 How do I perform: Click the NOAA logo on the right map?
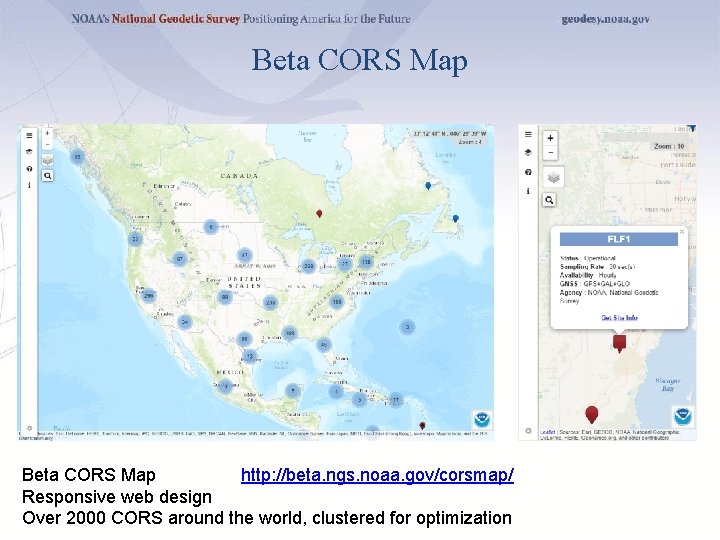click(x=683, y=416)
